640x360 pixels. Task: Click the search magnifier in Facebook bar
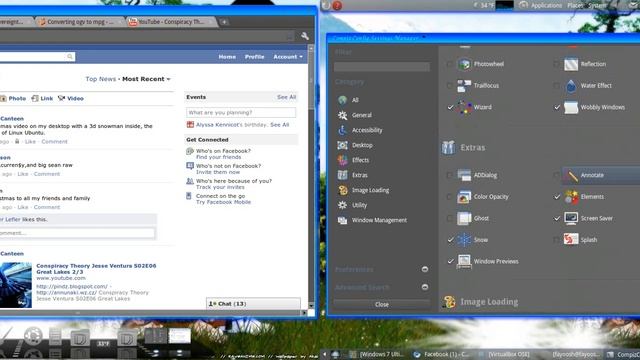(70, 56)
